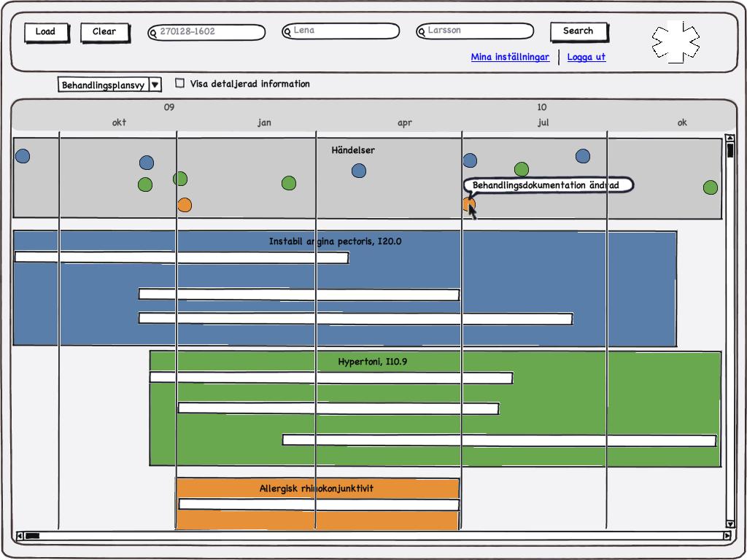Image resolution: width=747 pixels, height=560 pixels.
Task: Select the orange event dot below the okt label
Action: click(185, 205)
